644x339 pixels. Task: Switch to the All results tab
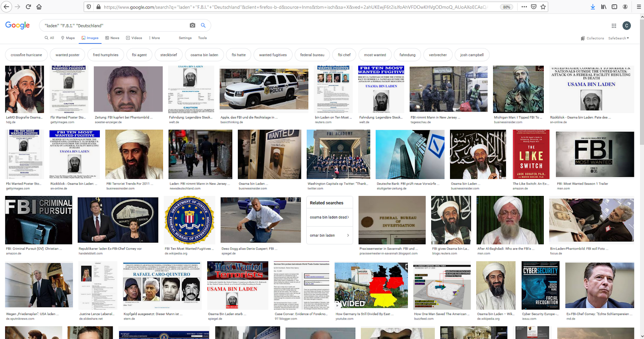(x=50, y=38)
